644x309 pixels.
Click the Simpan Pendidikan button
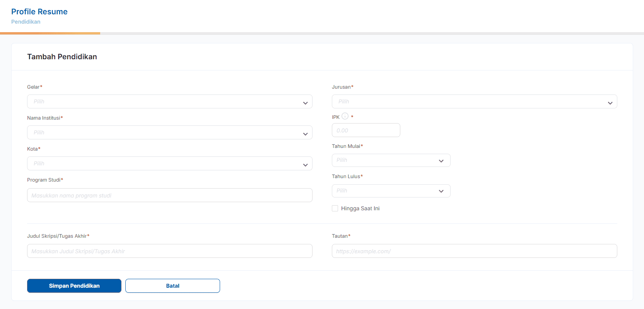click(74, 286)
